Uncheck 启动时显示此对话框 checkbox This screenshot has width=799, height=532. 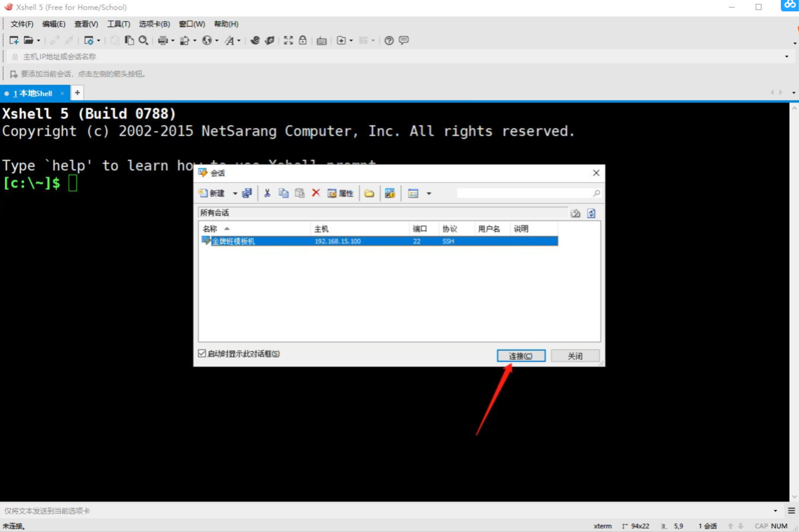tap(202, 353)
